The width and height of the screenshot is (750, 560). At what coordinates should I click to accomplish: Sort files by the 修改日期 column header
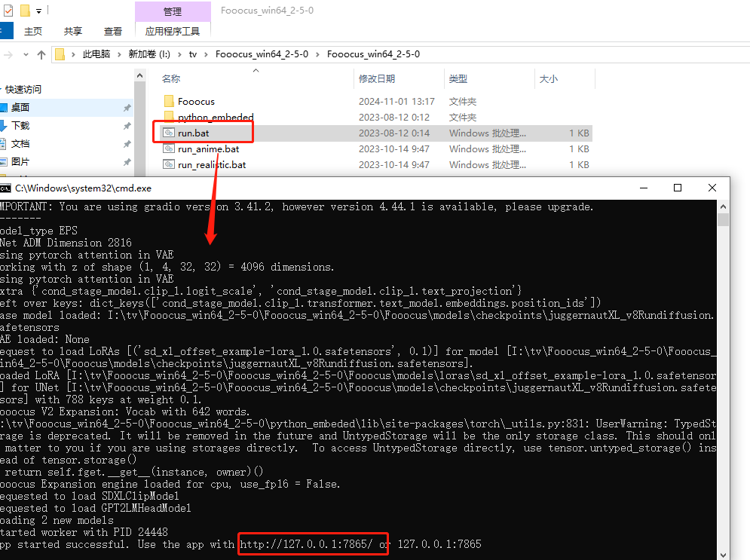376,78
